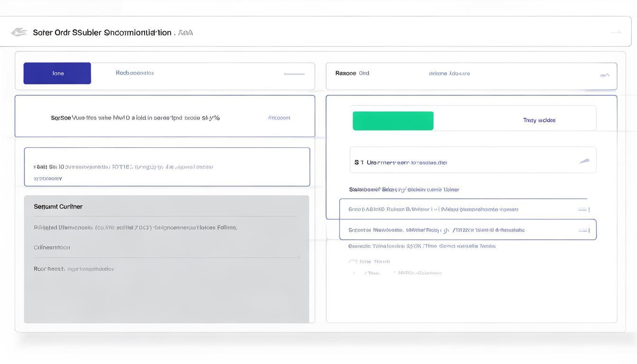Select the Snno ASinkD list row
Image resolution: width=637 pixels, height=364 pixels.
point(433,209)
